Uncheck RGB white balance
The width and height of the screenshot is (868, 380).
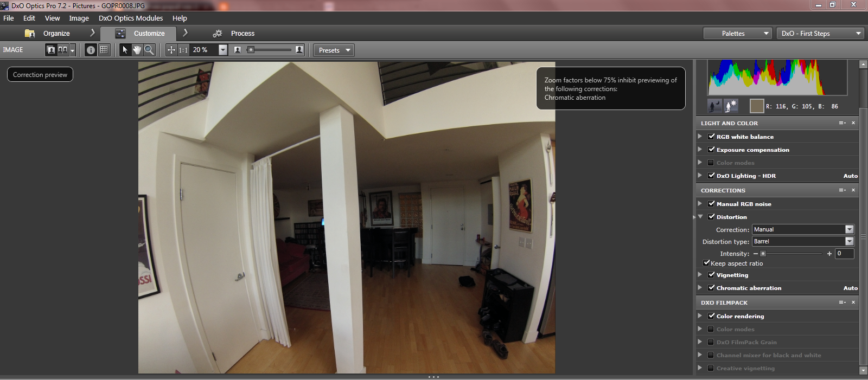click(x=711, y=137)
